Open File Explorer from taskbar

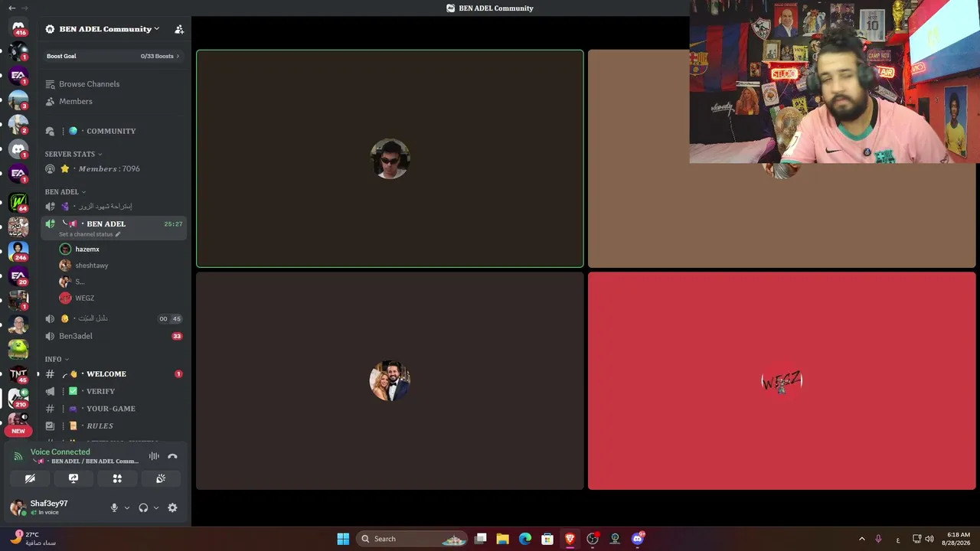503,539
